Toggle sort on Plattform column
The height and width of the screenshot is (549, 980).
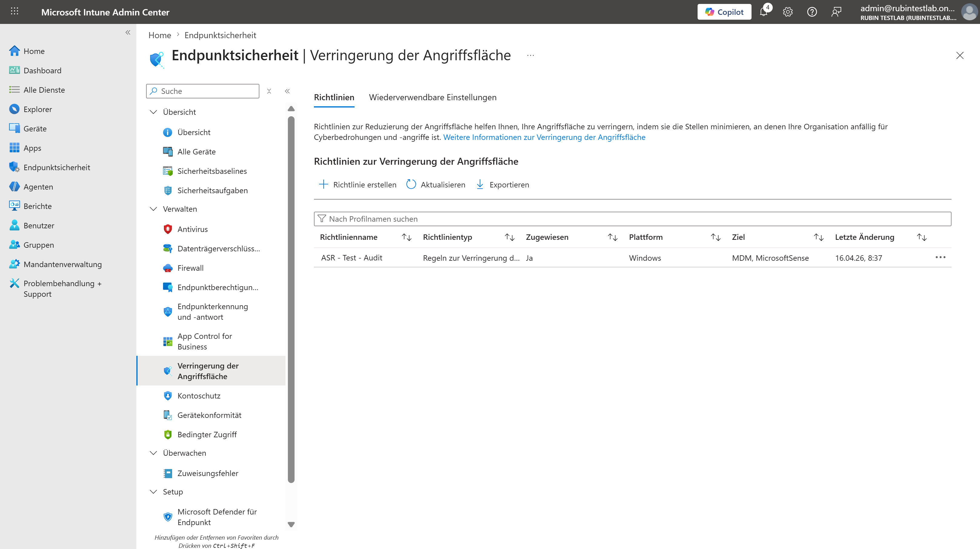click(x=715, y=237)
